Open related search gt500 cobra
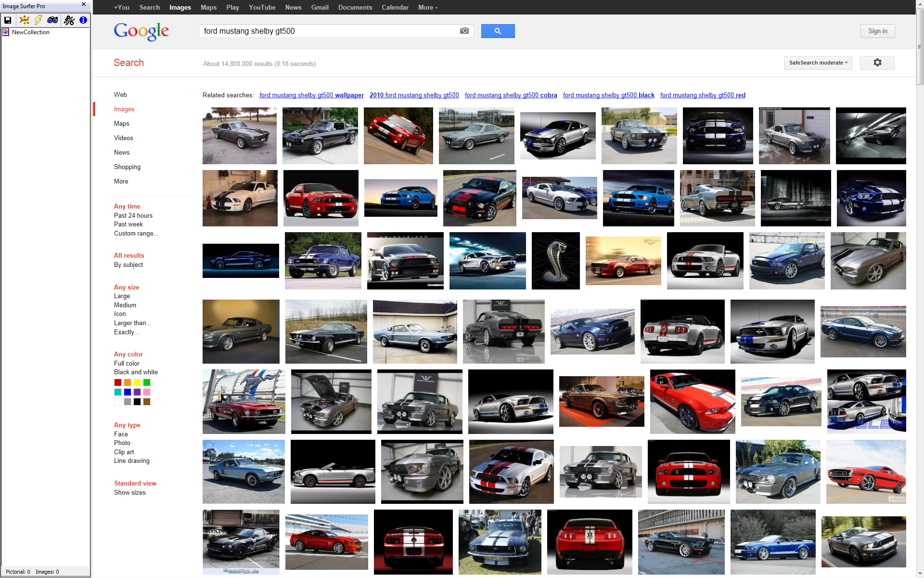 511,95
